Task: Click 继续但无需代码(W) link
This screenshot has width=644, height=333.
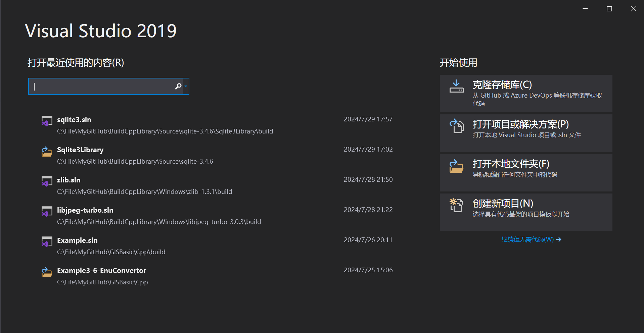Action: pos(527,239)
